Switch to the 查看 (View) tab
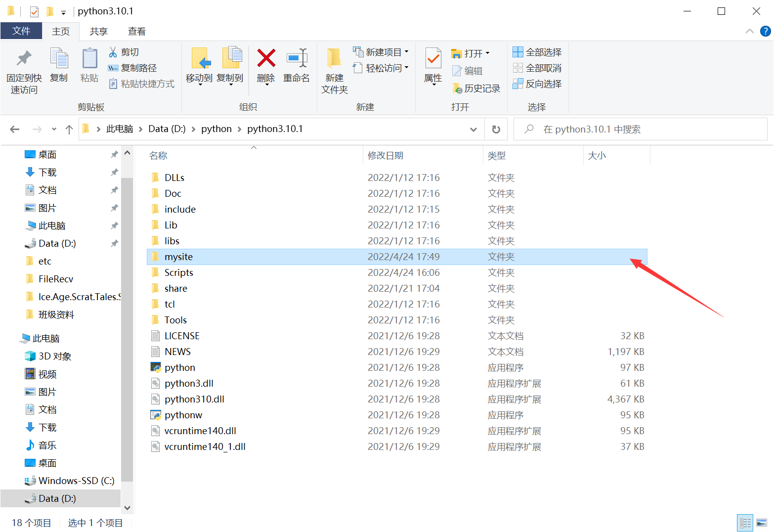Viewport: 774px width, 532px height. (136, 31)
